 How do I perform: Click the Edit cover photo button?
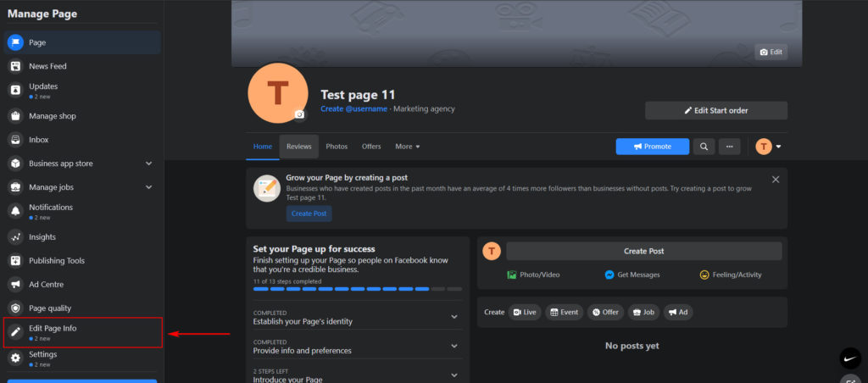[771, 52]
